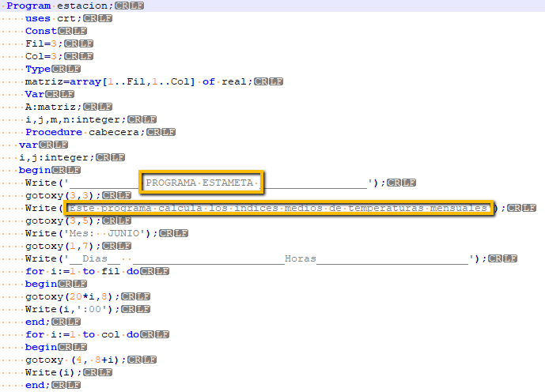Click the highlighted 'PROGRAMA ESTAMETA' text

[202, 183]
